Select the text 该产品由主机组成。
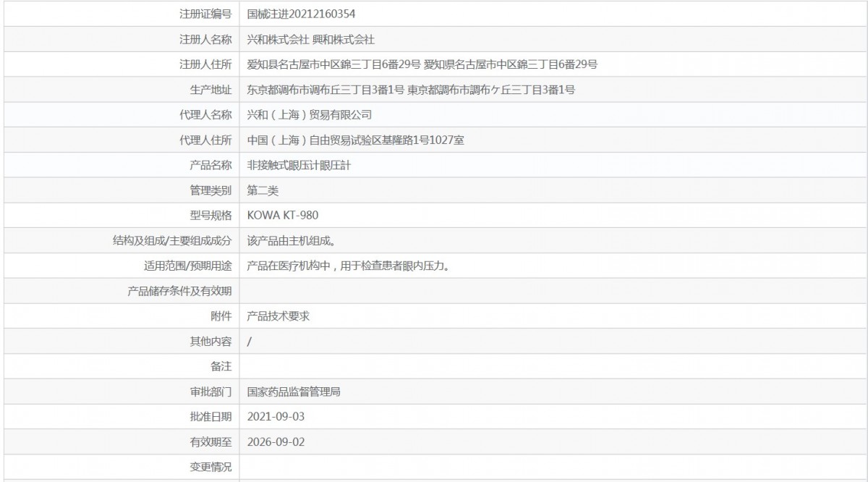The image size is (868, 482). pos(294,240)
